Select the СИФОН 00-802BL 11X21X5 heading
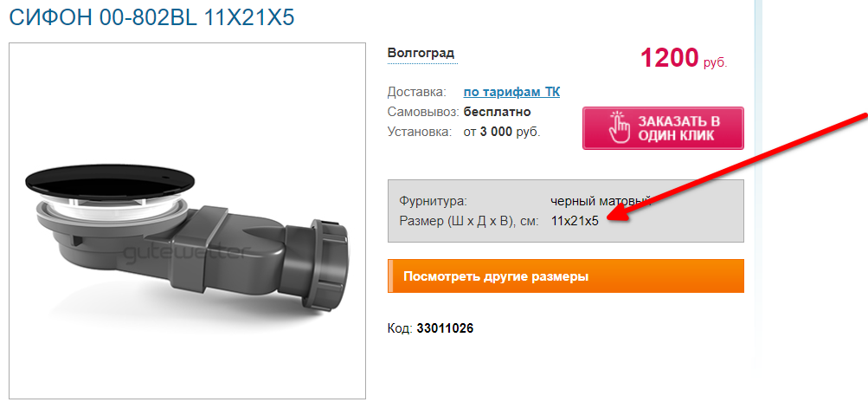Image resolution: width=868 pixels, height=415 pixels. 151,17
